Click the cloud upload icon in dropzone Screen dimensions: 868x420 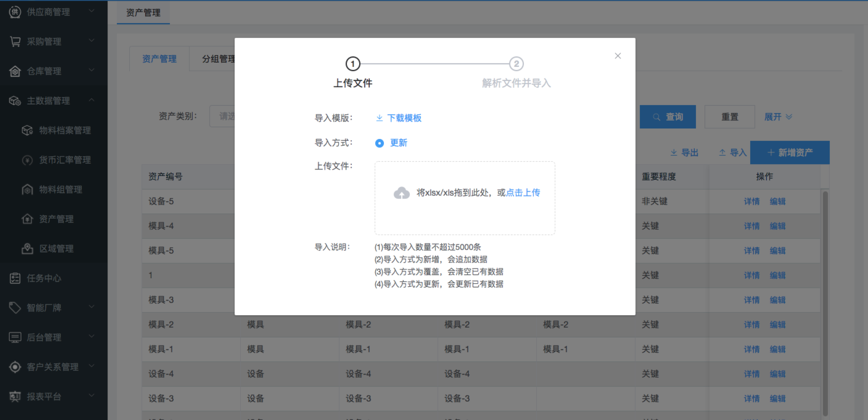click(x=401, y=193)
